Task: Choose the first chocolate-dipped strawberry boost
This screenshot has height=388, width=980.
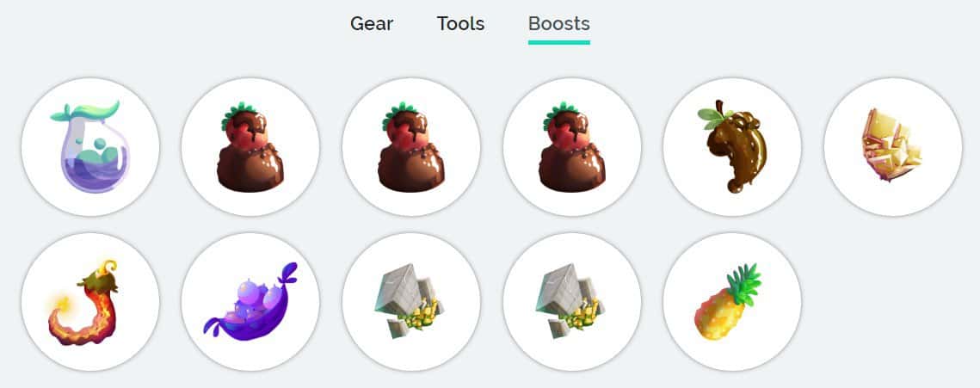Action: point(250,147)
